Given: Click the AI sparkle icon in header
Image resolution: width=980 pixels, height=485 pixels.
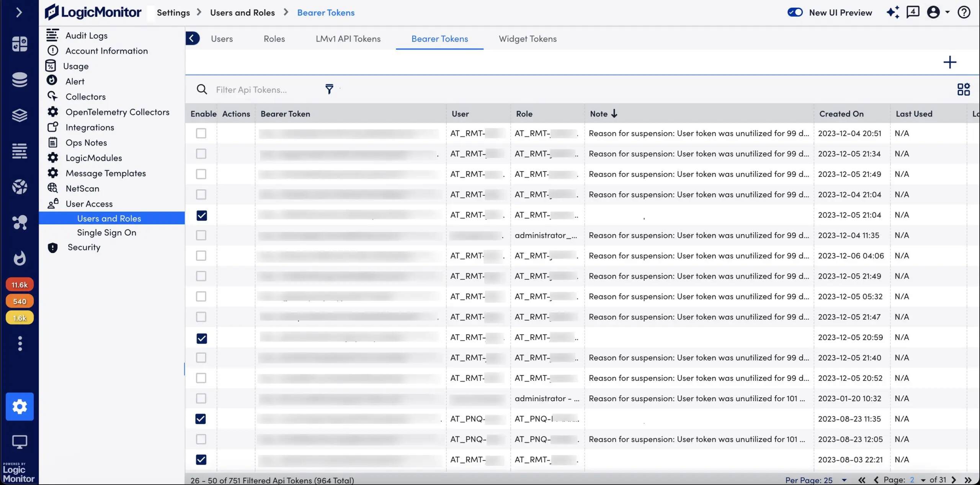Looking at the screenshot, I should pyautogui.click(x=892, y=12).
